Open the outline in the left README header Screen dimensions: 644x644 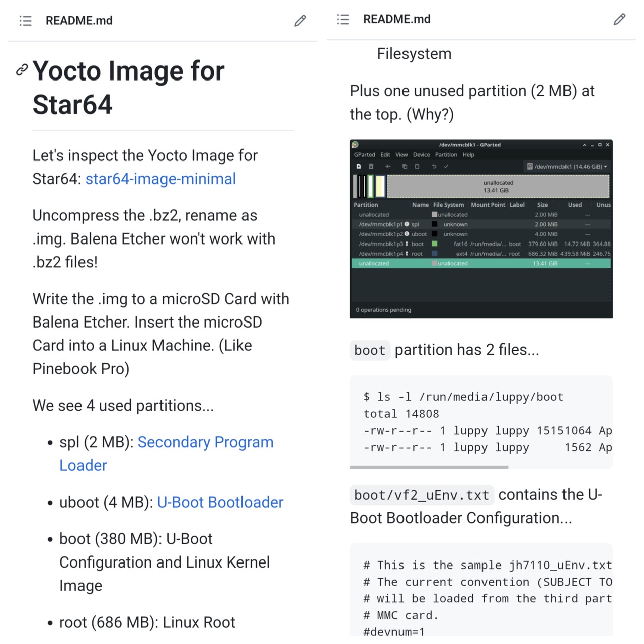pos(26,21)
